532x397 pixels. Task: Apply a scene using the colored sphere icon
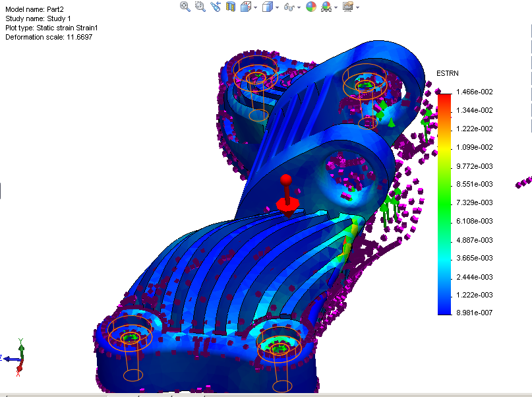(x=311, y=7)
